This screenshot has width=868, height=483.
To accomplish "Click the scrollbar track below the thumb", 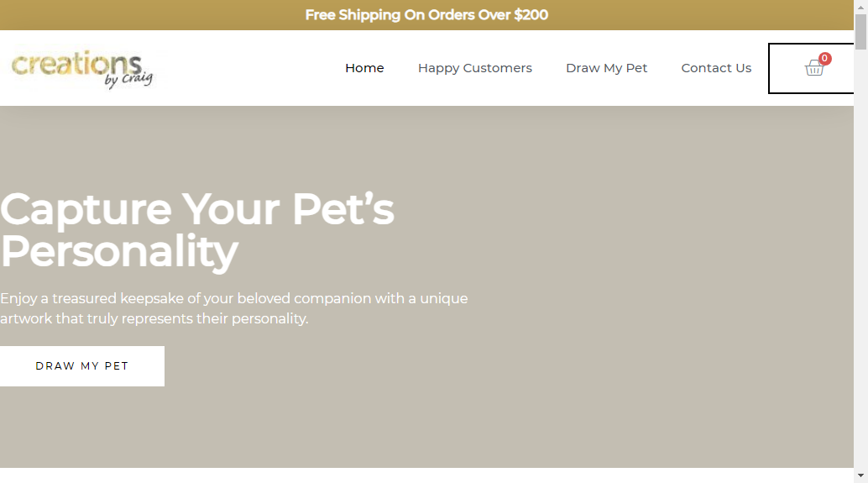I will coord(860,260).
